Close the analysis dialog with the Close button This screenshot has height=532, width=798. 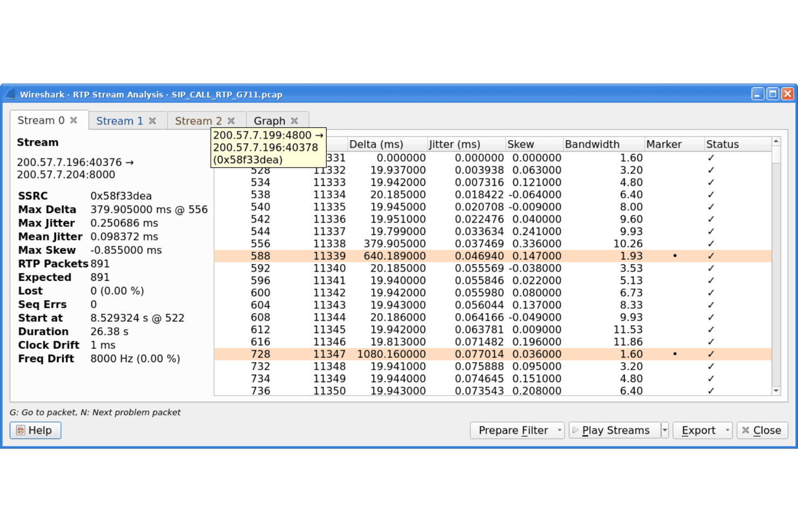[x=762, y=430]
